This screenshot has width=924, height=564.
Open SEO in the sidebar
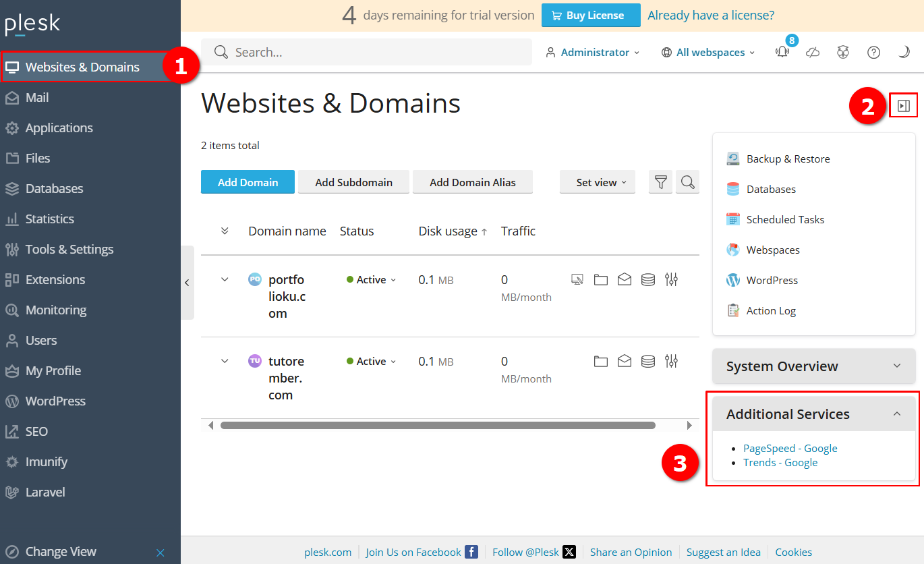point(90,431)
